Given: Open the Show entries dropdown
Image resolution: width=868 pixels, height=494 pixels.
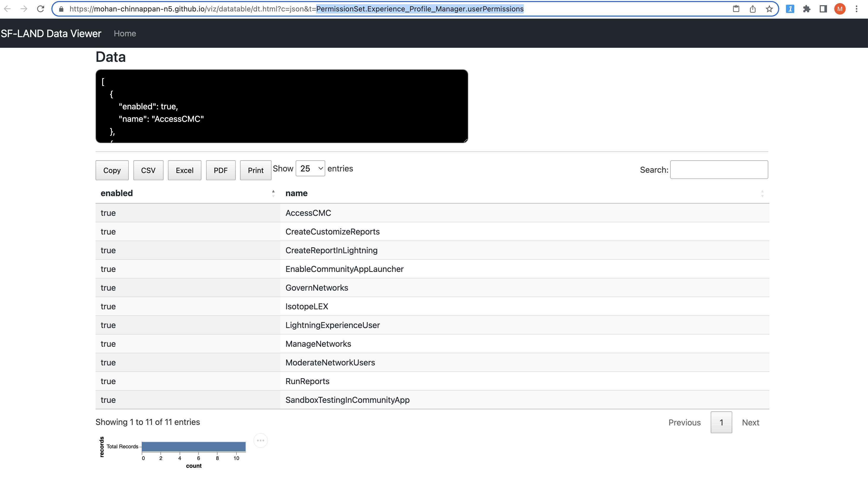Looking at the screenshot, I should [310, 168].
